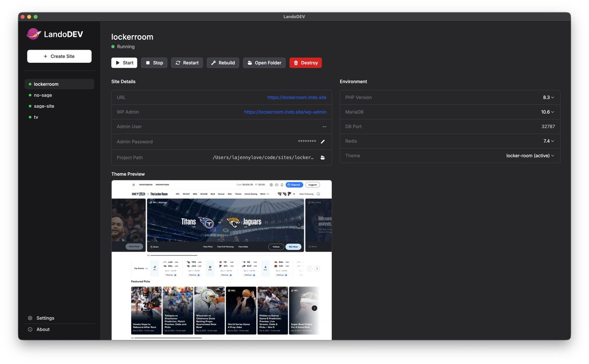Change theme via the locker-room dropdown
The height and width of the screenshot is (364, 589).
coord(530,156)
